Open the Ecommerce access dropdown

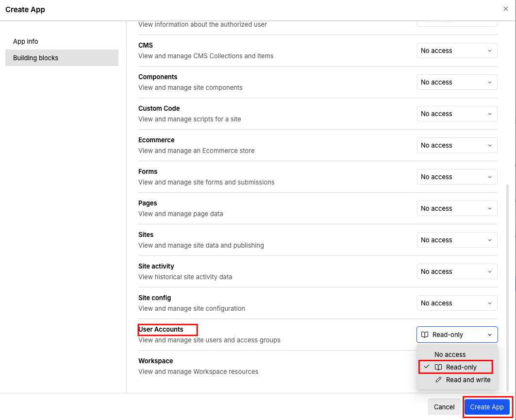pos(457,145)
